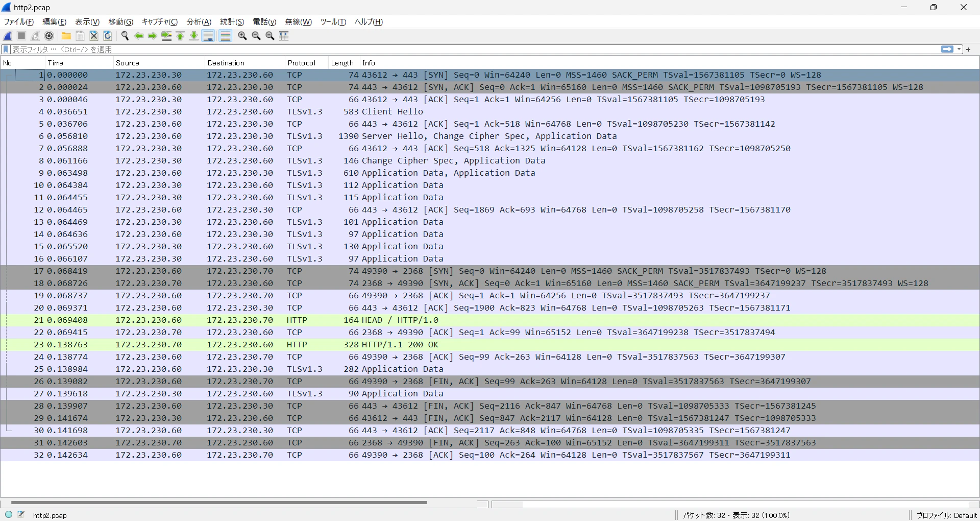Start a new capture with the shark fin icon
Viewport: 980px width, 521px height.
coord(8,36)
